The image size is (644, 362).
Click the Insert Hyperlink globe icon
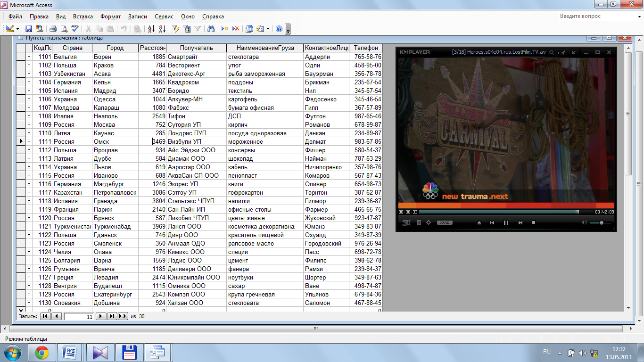137,29
